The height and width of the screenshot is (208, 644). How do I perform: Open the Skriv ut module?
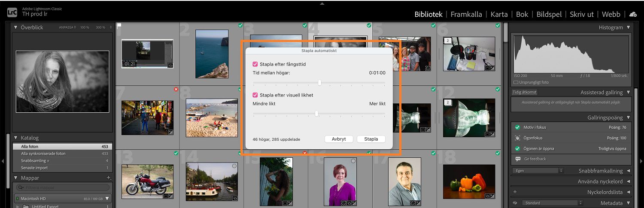[x=582, y=14]
